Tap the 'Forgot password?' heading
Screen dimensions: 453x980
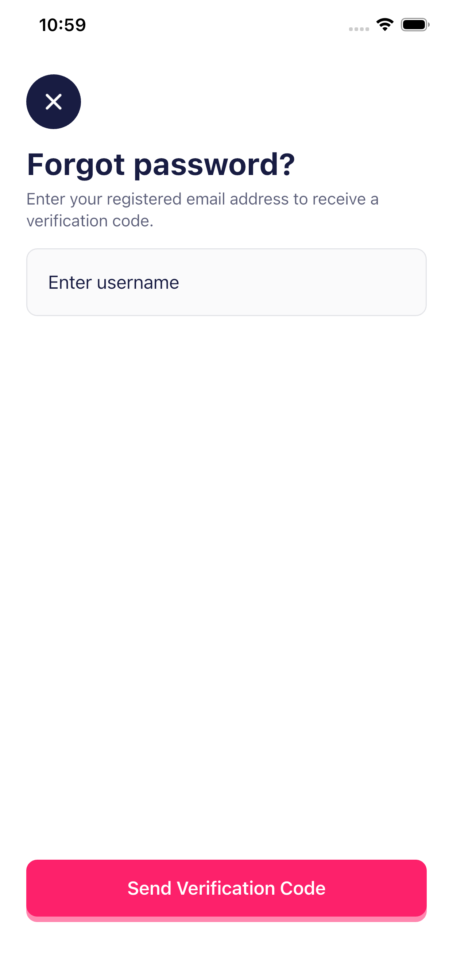(160, 164)
